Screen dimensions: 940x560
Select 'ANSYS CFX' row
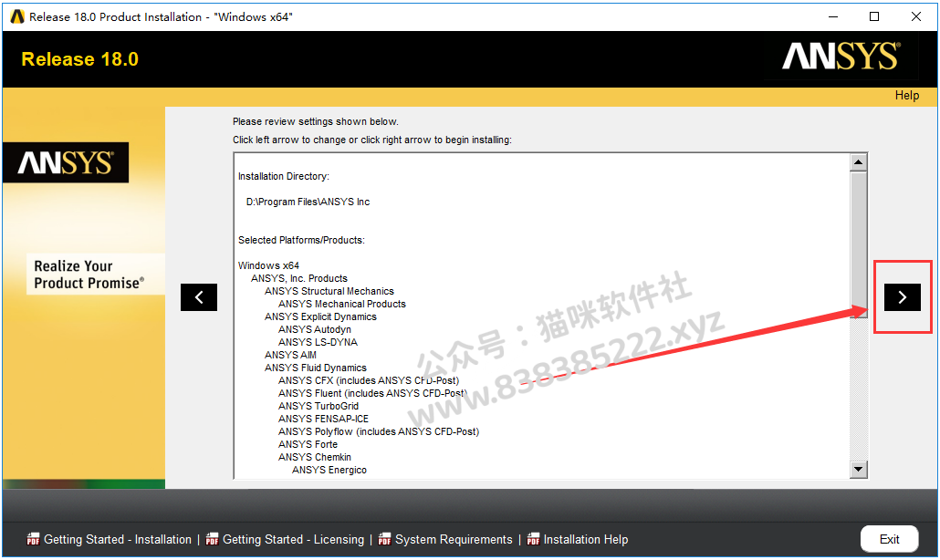[369, 381]
